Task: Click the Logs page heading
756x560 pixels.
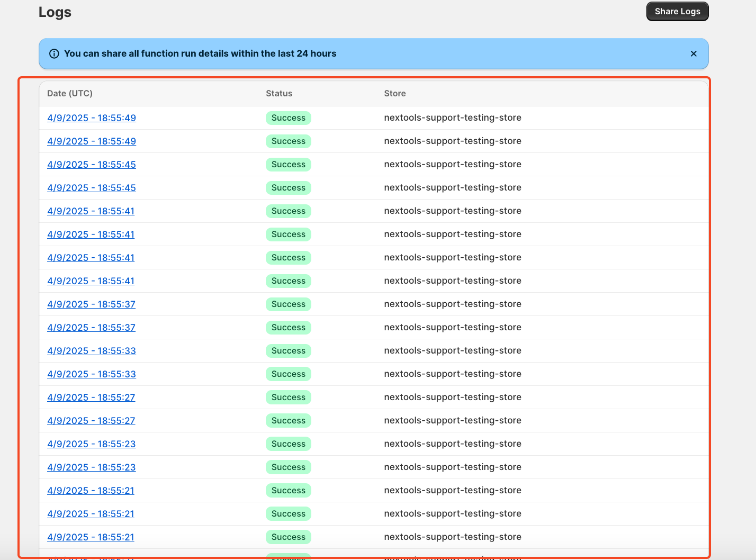Action: point(55,12)
